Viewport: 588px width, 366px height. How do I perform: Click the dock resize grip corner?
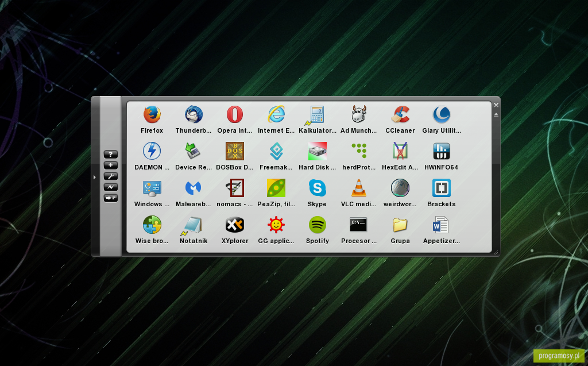point(496,253)
